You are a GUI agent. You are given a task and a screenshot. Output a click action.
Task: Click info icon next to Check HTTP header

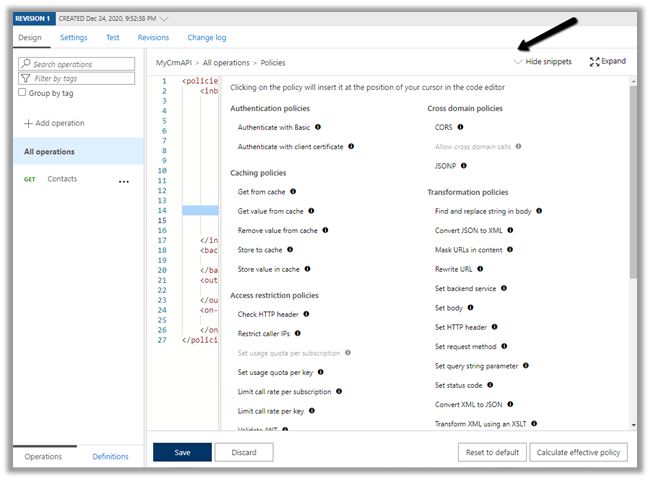click(x=306, y=314)
